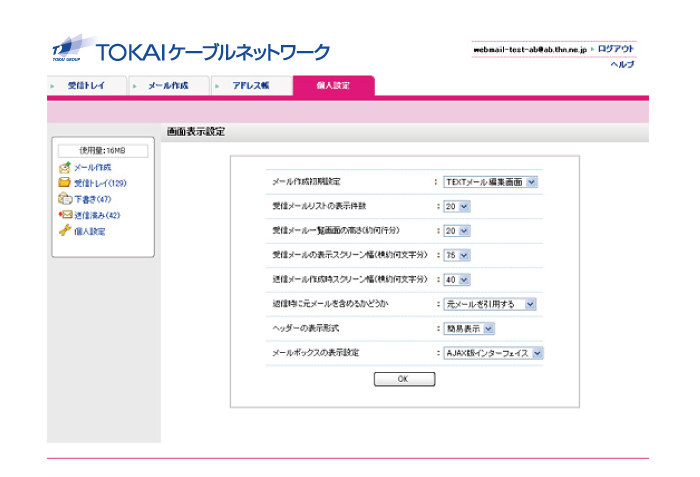
Task: Click the inbox folder icon in sidebar
Action: pyautogui.click(x=65, y=183)
